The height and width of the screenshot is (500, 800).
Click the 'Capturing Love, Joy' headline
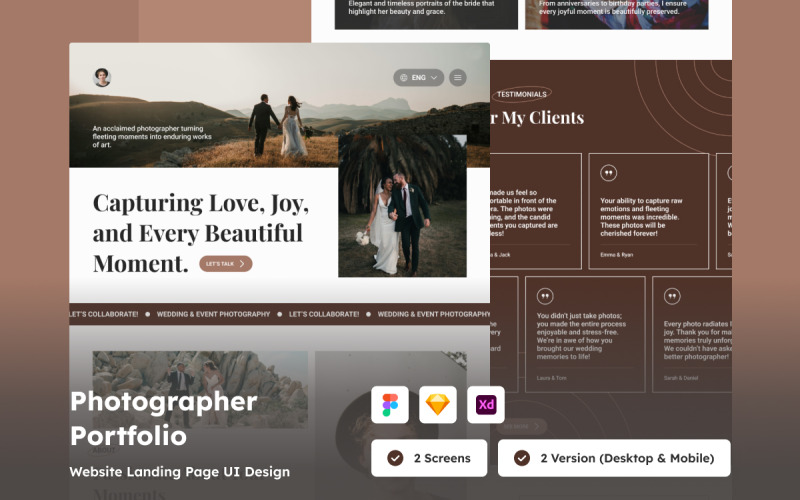click(201, 233)
